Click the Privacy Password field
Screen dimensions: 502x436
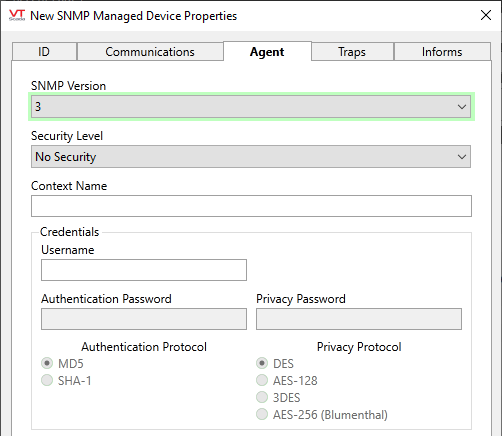[x=359, y=319]
